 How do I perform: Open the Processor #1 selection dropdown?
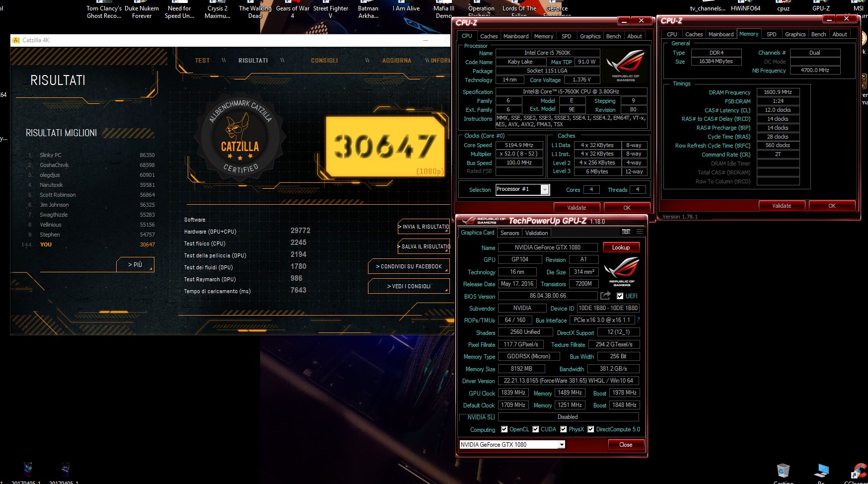pos(545,189)
